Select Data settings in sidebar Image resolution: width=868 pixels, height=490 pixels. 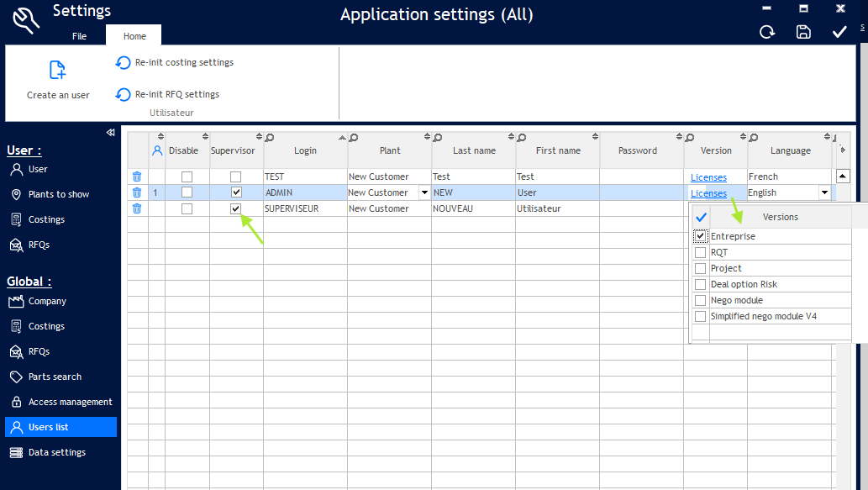point(56,452)
